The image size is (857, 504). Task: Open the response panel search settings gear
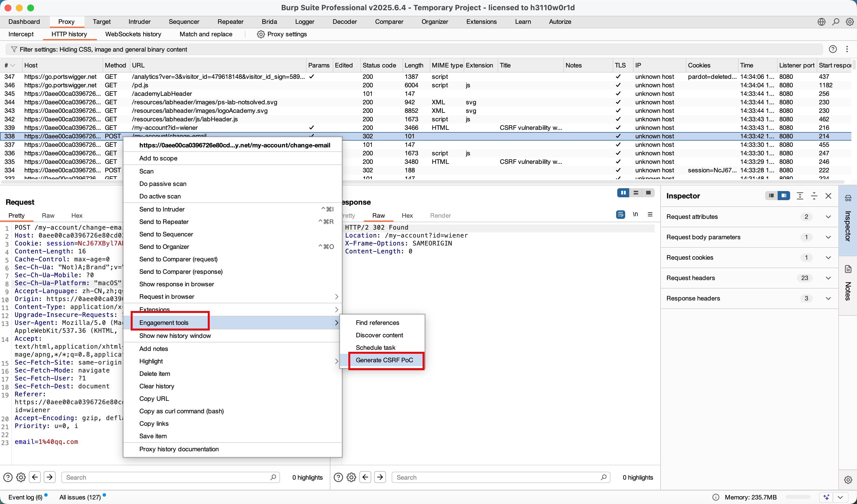click(351, 477)
